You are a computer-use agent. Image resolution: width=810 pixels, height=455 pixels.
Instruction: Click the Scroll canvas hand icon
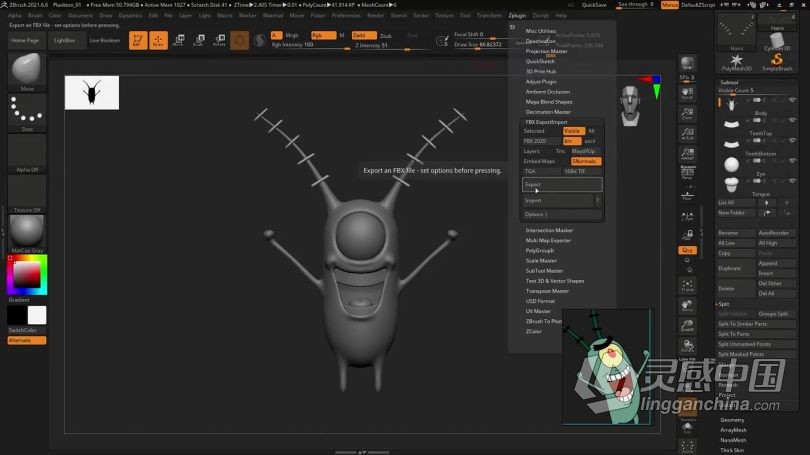pyautogui.click(x=687, y=93)
